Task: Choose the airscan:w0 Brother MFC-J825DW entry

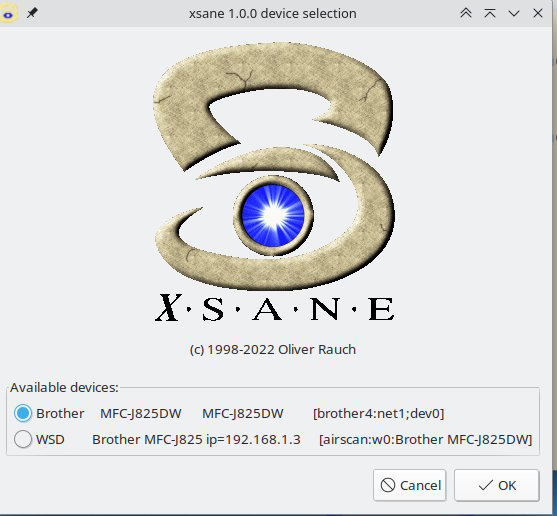Action: tap(426, 439)
